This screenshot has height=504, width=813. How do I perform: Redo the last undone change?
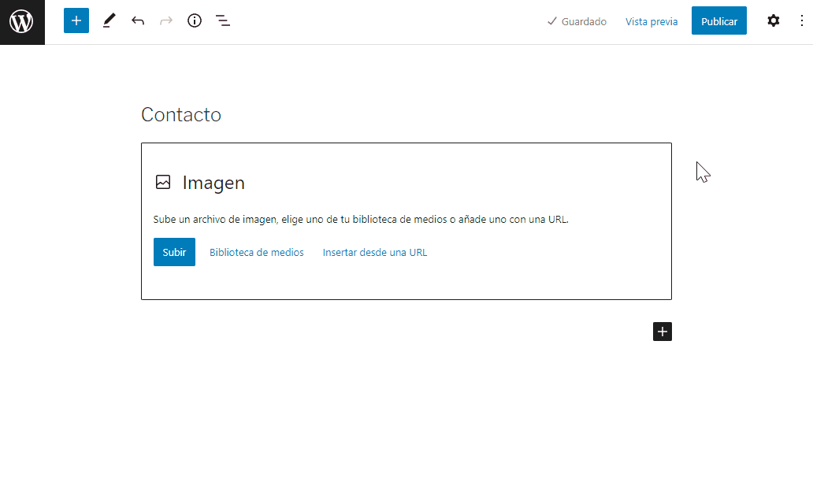point(166,20)
